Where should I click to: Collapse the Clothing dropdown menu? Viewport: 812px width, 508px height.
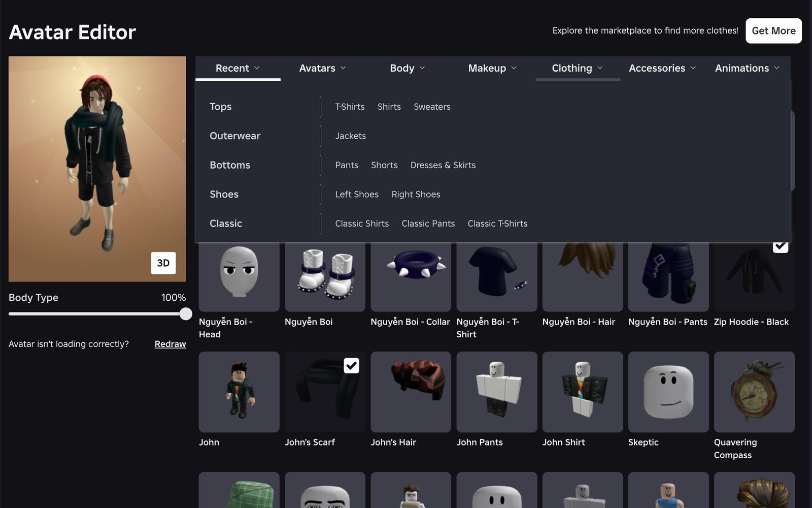pos(578,68)
